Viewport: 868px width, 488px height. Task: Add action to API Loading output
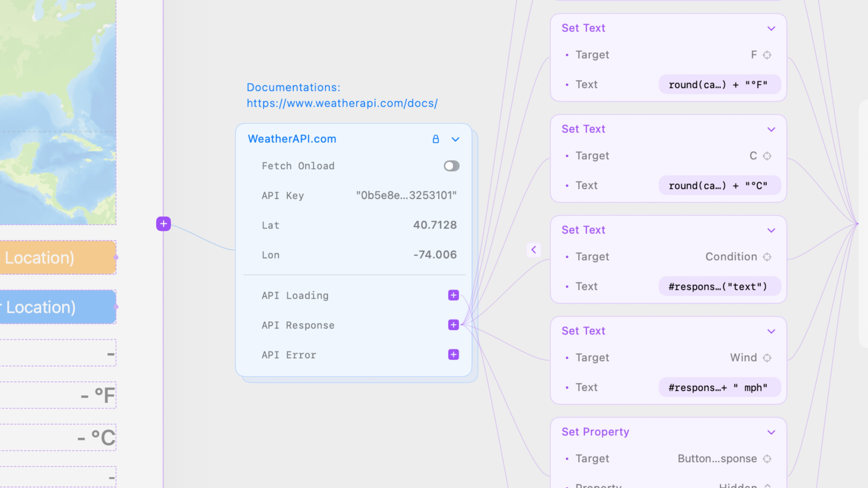point(453,295)
